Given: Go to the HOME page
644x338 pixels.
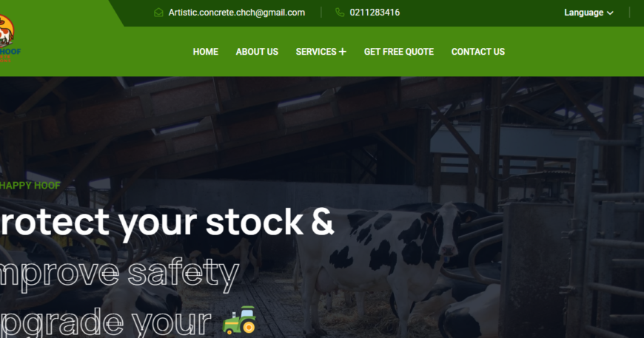Looking at the screenshot, I should [x=205, y=52].
